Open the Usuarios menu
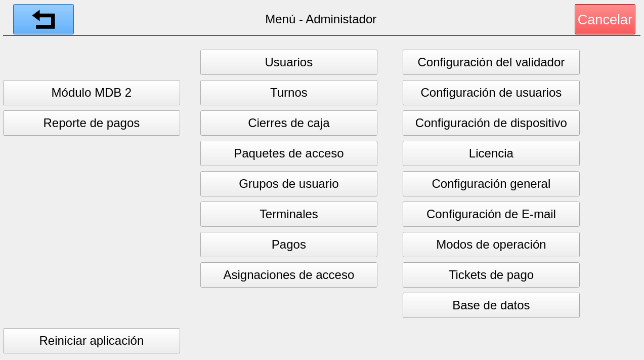The height and width of the screenshot is (360, 644). click(288, 62)
